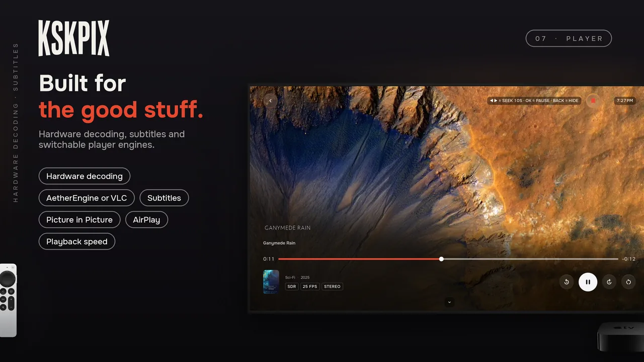Image resolution: width=644 pixels, height=362 pixels.
Task: Restart the video with the circular arrow icon
Action: click(x=628, y=282)
